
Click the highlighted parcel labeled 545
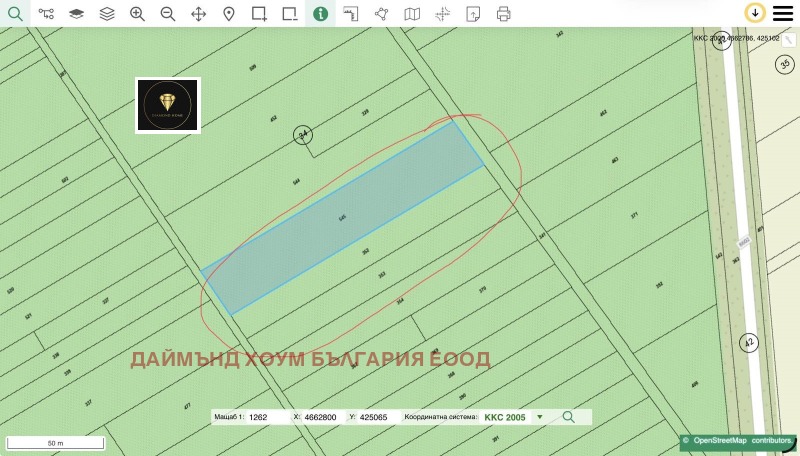pyautogui.click(x=342, y=218)
